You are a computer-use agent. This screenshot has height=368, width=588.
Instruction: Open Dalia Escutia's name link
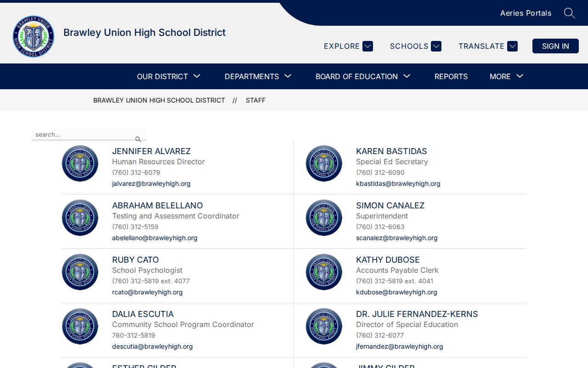[143, 314]
